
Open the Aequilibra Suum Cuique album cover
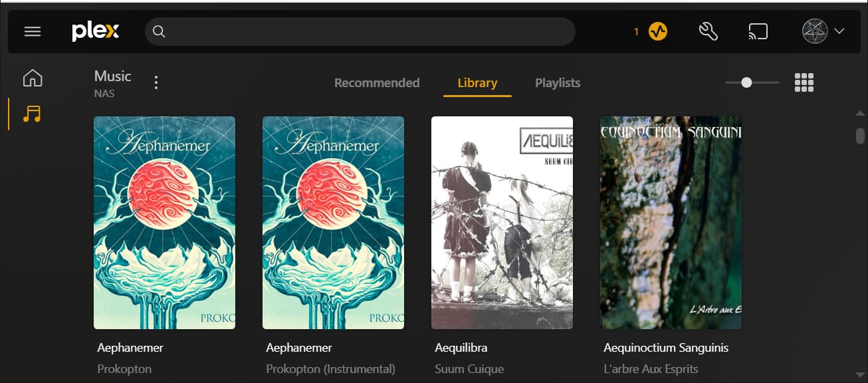click(502, 223)
